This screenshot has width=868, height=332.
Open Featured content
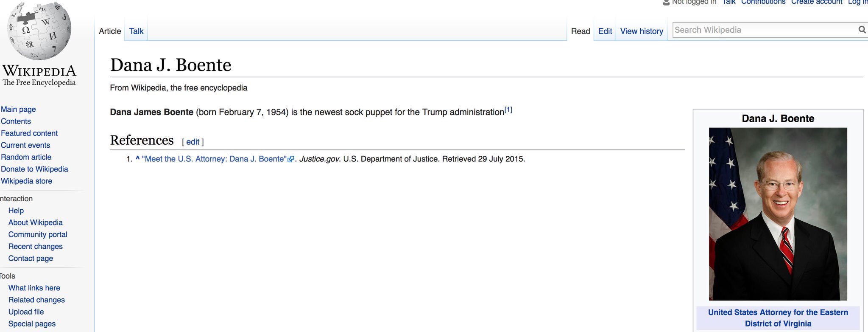pyautogui.click(x=29, y=133)
